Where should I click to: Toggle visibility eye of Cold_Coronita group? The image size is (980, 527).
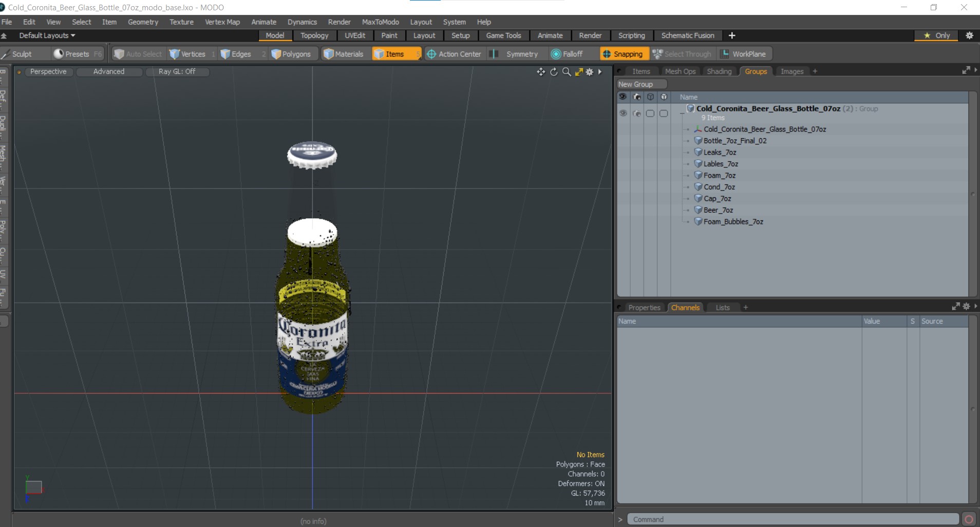[623, 113]
